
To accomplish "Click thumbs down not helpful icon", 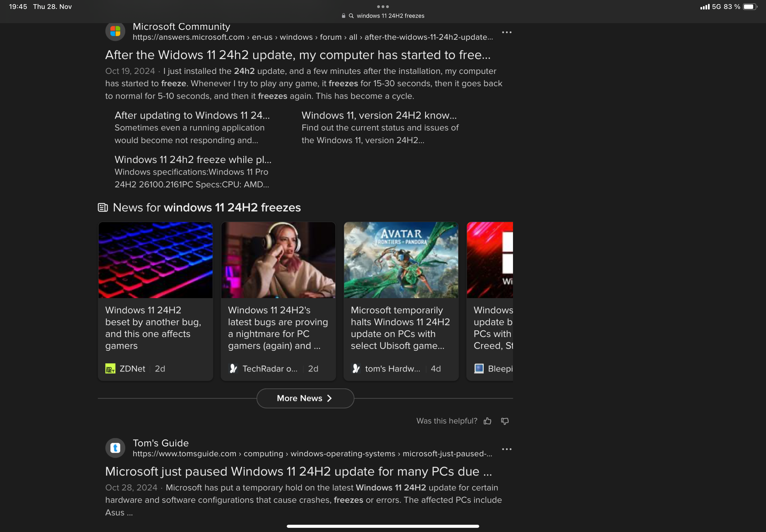I will [x=505, y=421].
